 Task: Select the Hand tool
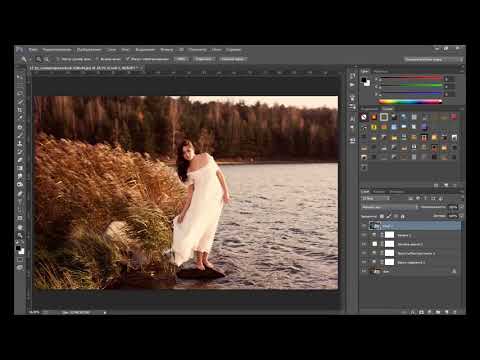pyautogui.click(x=20, y=227)
